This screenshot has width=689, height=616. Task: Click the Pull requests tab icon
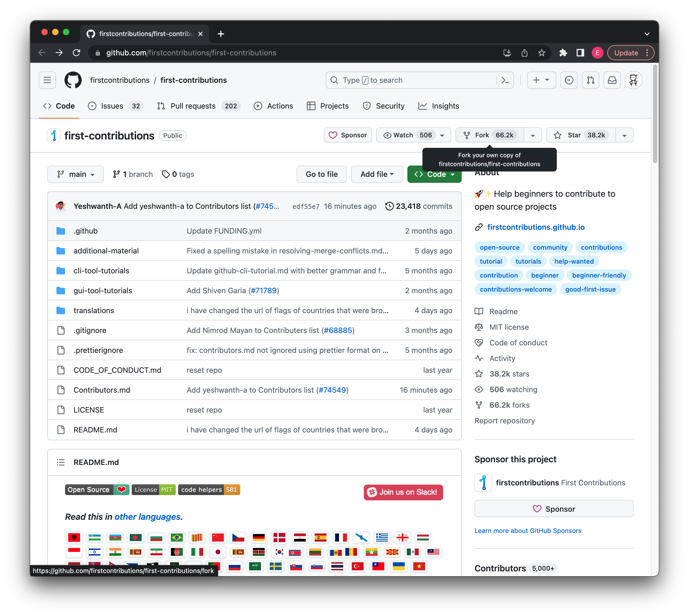160,106
